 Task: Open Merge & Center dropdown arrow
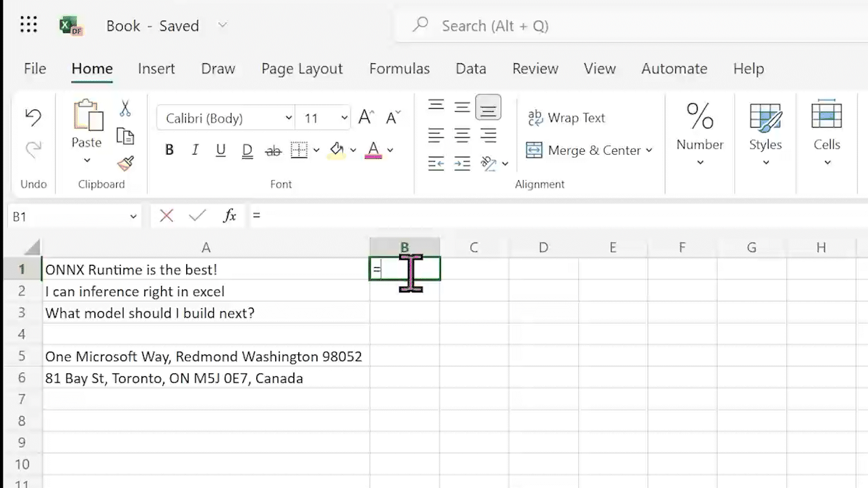click(649, 150)
